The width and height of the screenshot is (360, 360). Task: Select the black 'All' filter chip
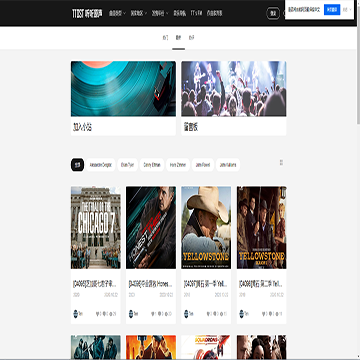(77, 165)
